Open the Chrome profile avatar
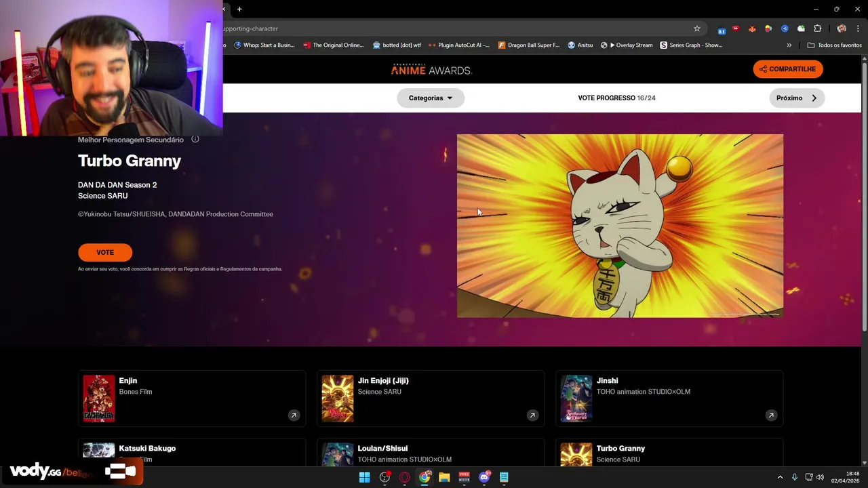Viewport: 868px width, 488px height. pyautogui.click(x=842, y=28)
